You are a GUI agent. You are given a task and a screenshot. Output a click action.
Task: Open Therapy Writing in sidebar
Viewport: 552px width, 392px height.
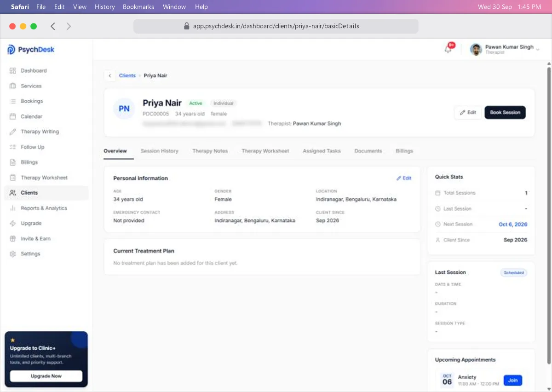[46, 132]
